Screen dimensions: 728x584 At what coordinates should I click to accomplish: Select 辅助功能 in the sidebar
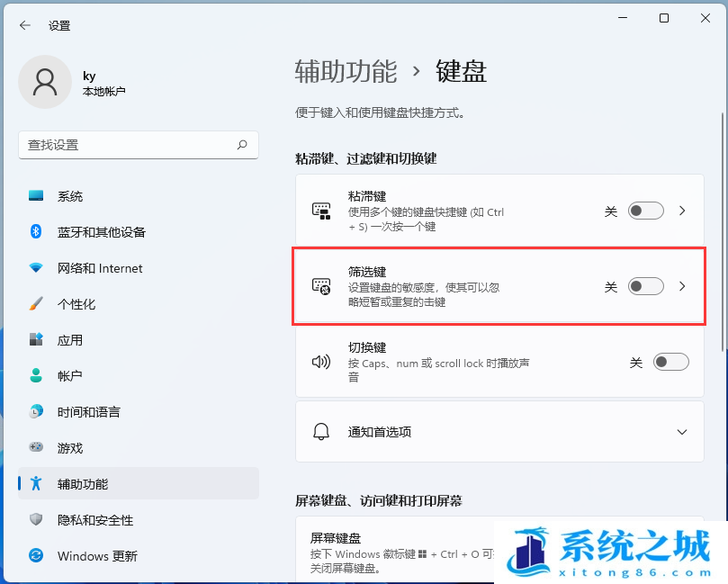coord(139,484)
